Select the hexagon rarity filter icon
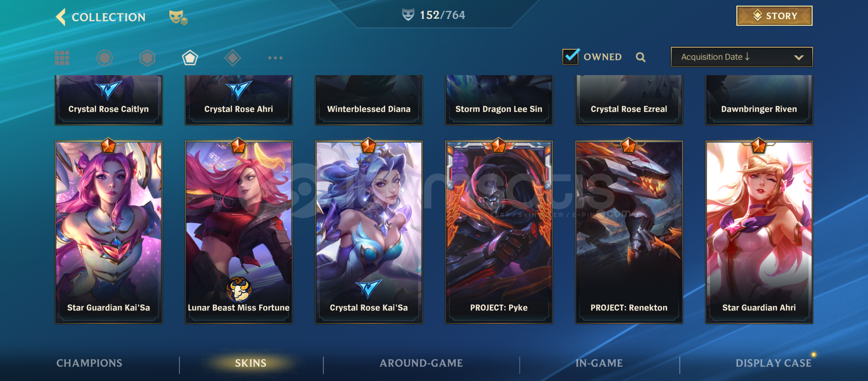Image resolution: width=868 pixels, height=381 pixels. (x=147, y=58)
